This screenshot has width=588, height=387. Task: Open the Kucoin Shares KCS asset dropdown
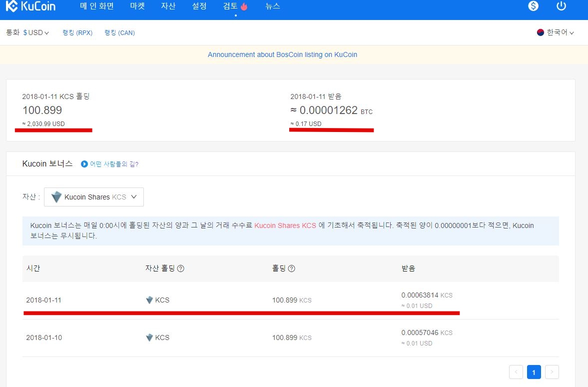(94, 196)
